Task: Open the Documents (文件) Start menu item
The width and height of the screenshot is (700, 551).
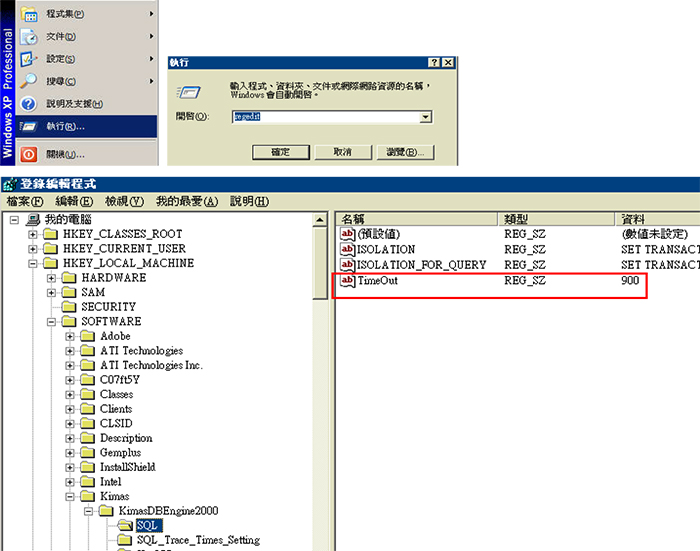Action: (86, 36)
